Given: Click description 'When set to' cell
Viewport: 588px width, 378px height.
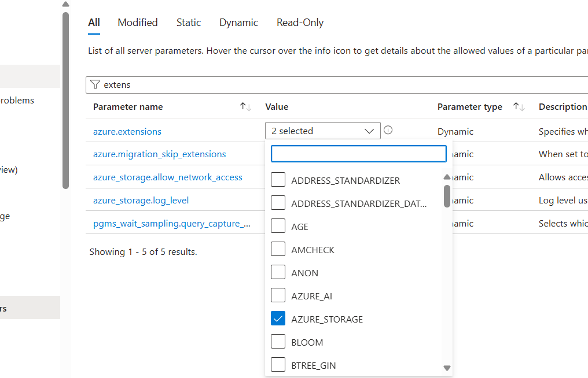Looking at the screenshot, I should pyautogui.click(x=563, y=154).
